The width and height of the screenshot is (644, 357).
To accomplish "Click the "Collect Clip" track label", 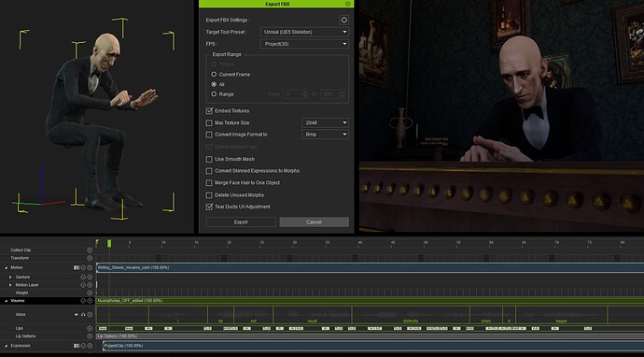I will tap(21, 250).
